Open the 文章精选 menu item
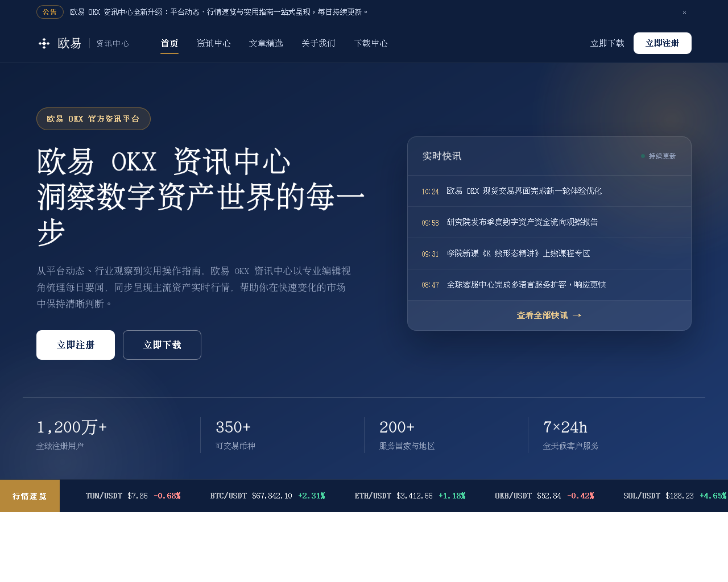The width and height of the screenshot is (728, 582). [266, 43]
